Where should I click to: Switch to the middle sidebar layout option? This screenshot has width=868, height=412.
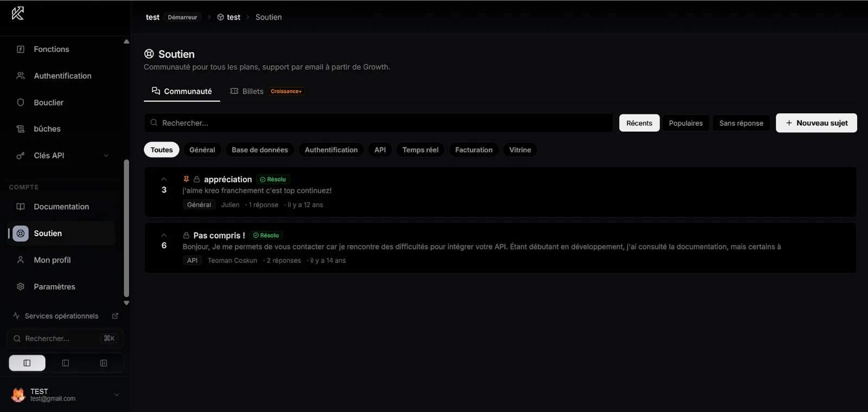click(x=66, y=363)
